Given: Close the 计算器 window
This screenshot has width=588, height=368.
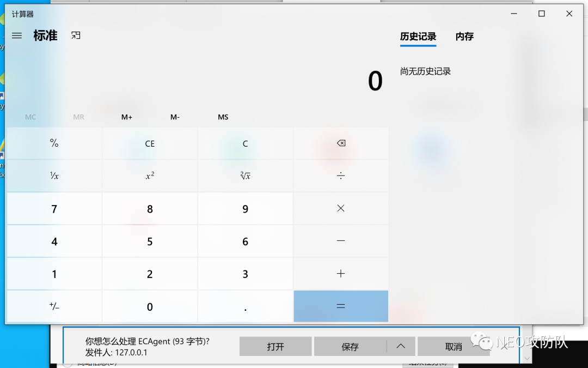Looking at the screenshot, I should (x=569, y=14).
